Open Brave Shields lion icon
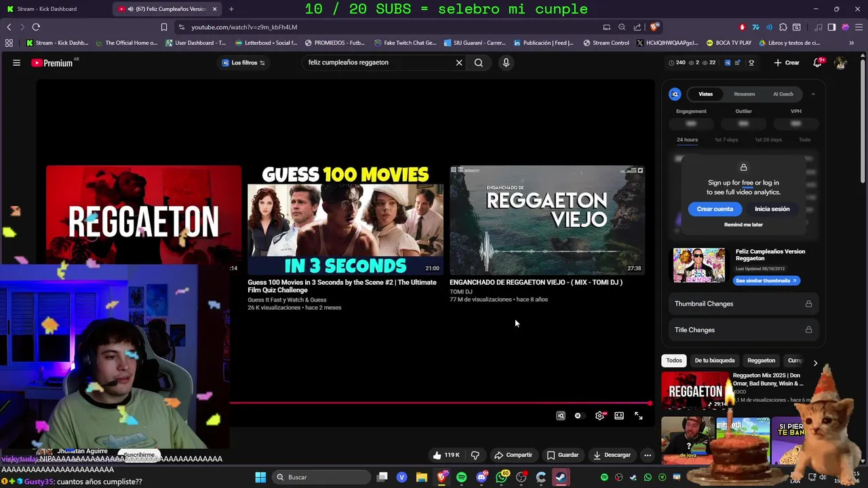The width and height of the screenshot is (868, 488). click(654, 27)
